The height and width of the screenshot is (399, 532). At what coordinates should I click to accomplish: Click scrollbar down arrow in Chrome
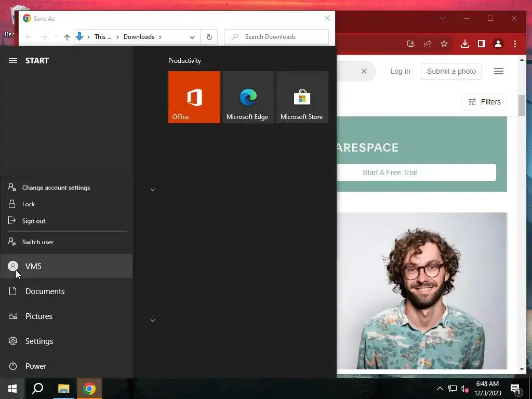click(522, 369)
